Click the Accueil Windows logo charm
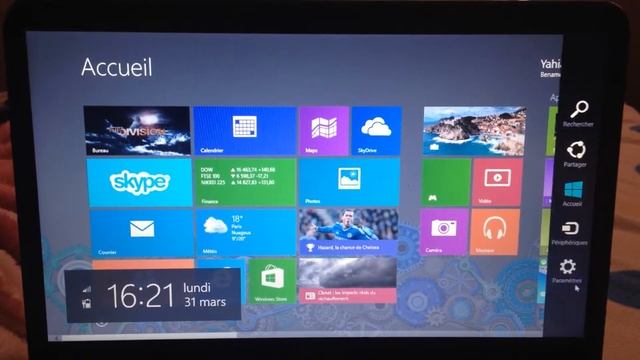This screenshot has width=640, height=360. (573, 194)
